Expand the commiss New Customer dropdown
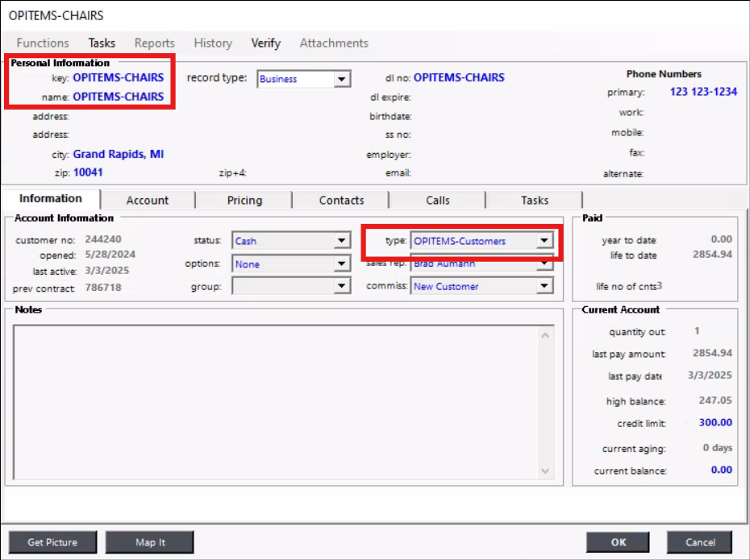 point(544,286)
